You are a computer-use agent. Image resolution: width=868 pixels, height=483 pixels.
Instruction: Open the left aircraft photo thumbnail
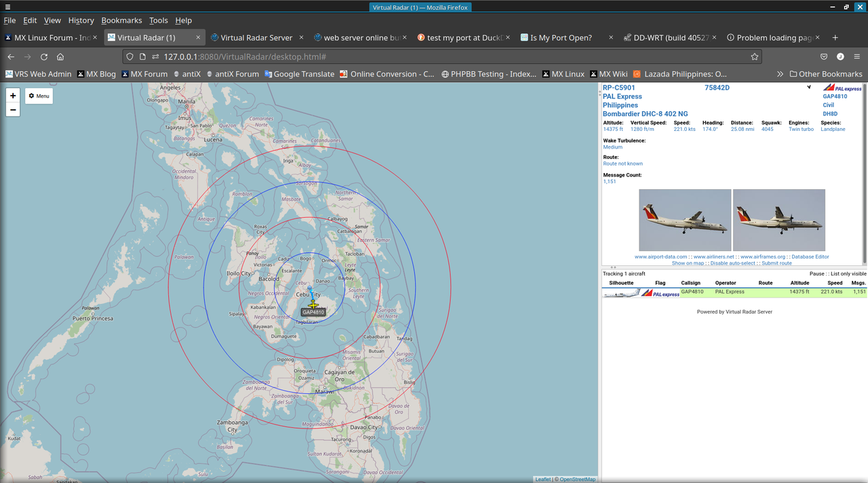pos(685,220)
